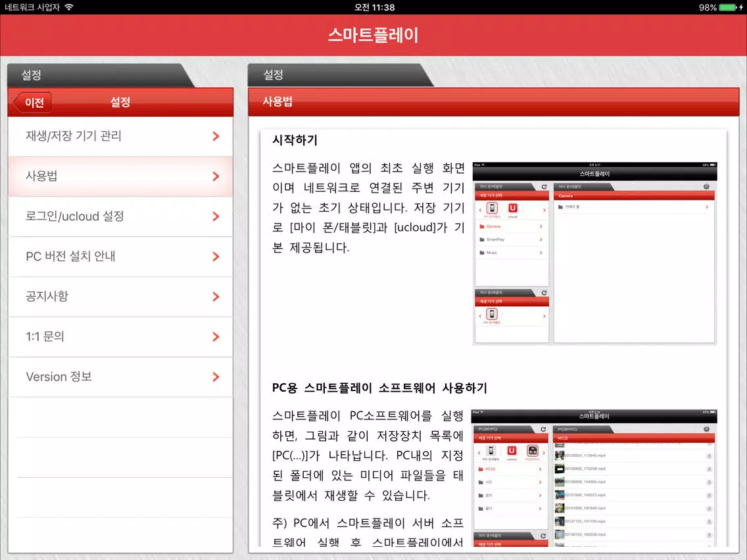
Task: Click chevron next to Version 정보
Action: coord(216,377)
